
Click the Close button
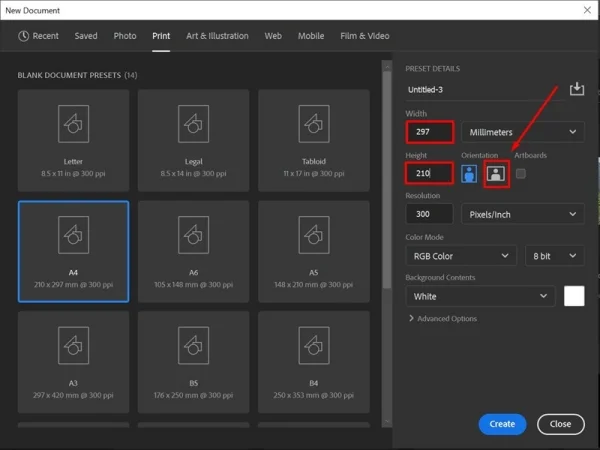tap(561, 424)
